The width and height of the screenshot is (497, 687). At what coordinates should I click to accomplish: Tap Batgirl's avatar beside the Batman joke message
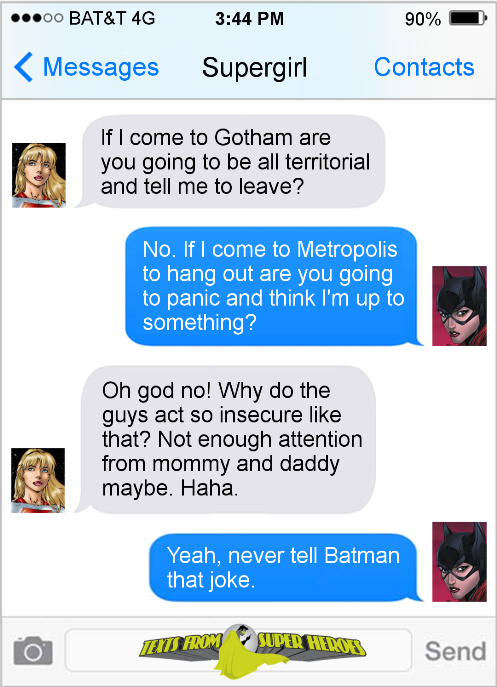459,562
